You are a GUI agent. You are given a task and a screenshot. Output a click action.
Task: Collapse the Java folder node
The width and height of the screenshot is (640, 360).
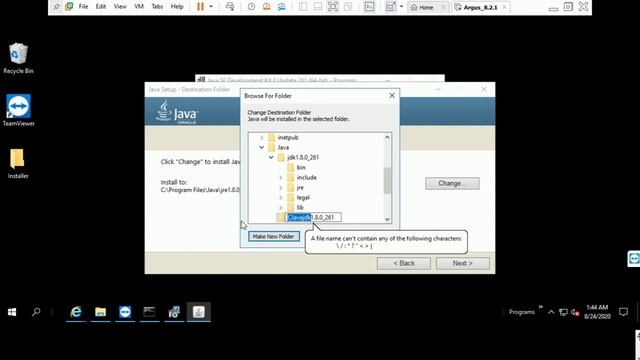[x=262, y=147]
